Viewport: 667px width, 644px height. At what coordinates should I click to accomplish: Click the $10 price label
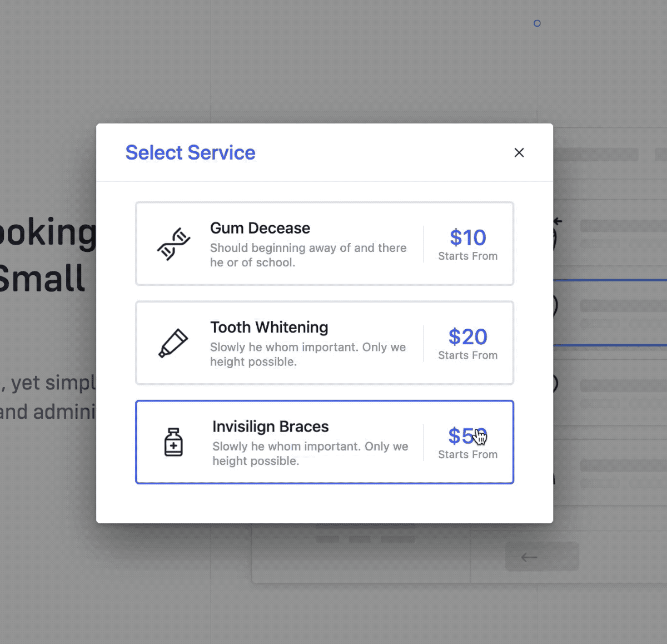coord(467,237)
